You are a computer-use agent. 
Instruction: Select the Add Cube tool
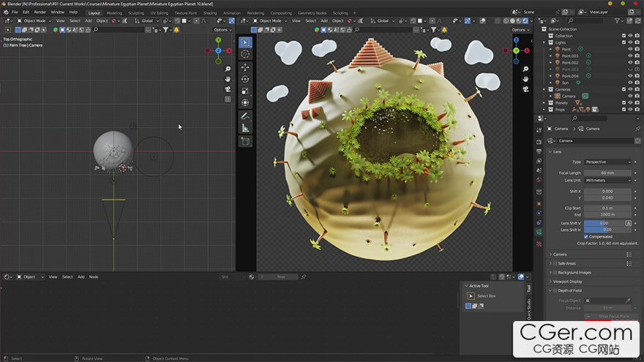coord(245,142)
